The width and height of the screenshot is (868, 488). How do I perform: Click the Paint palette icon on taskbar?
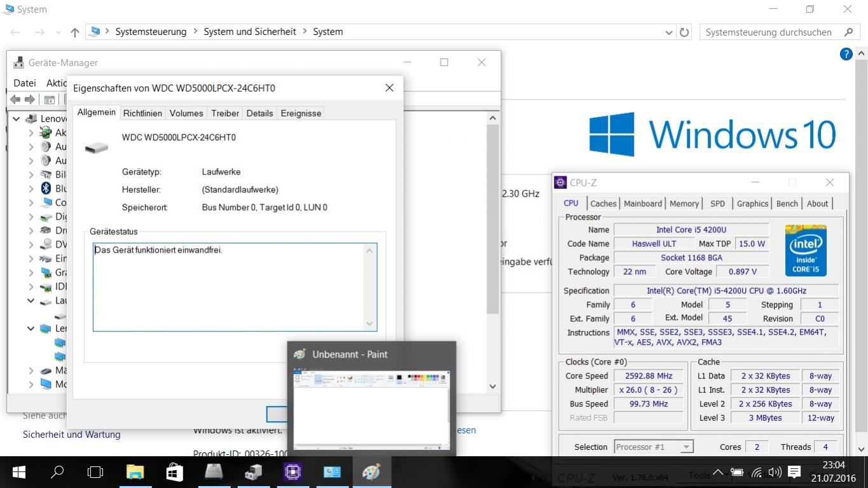371,471
